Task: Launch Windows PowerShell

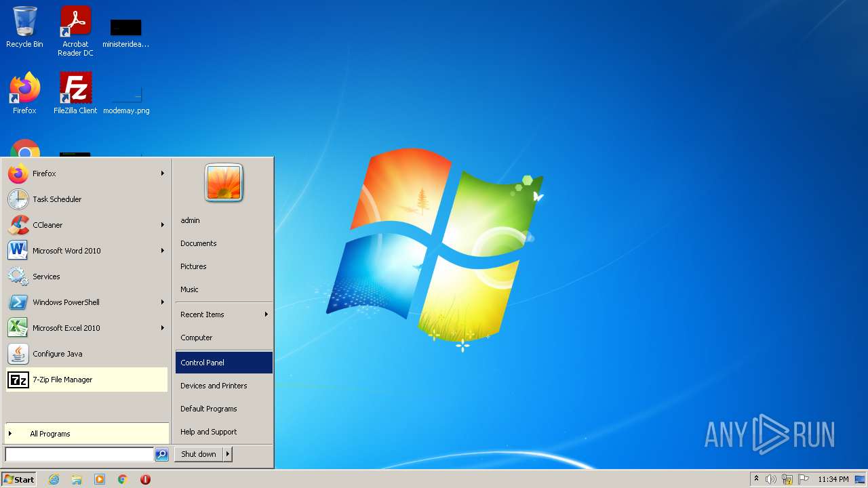Action: [87, 302]
